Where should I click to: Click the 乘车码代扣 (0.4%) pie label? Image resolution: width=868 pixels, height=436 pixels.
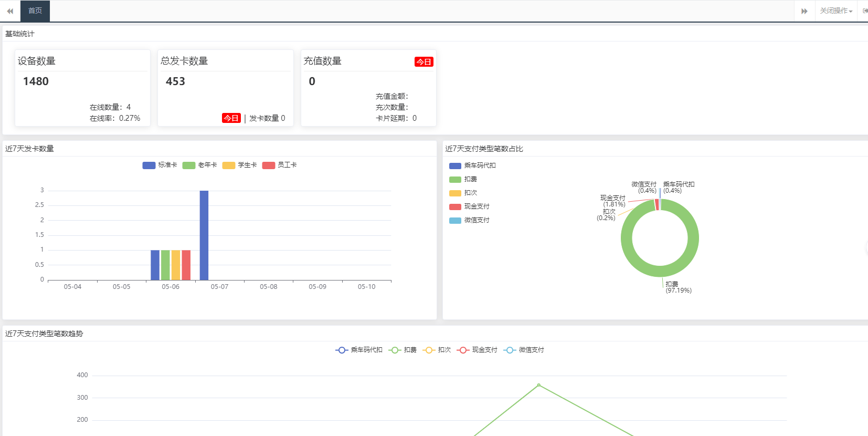pyautogui.click(x=679, y=188)
